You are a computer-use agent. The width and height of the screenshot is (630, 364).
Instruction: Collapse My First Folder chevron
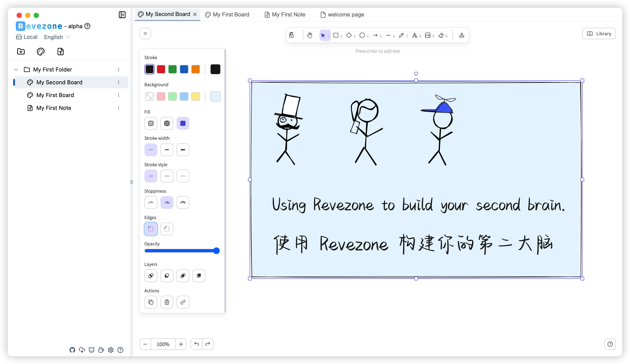coord(16,70)
